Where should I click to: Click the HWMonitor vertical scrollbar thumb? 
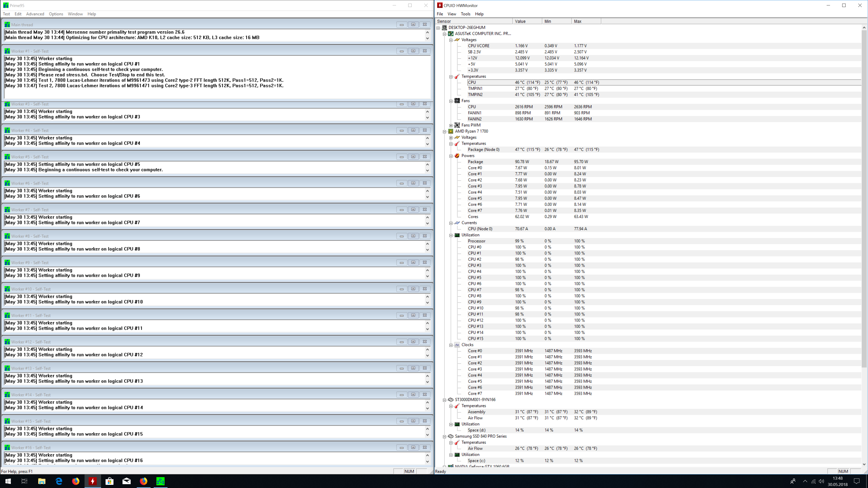(x=864, y=199)
